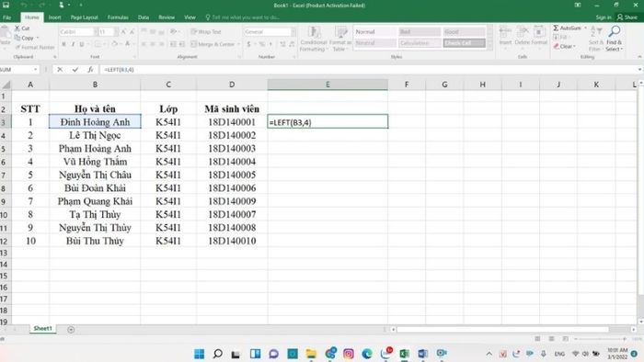
Task: Select cell with 18D140005
Action: (232, 175)
